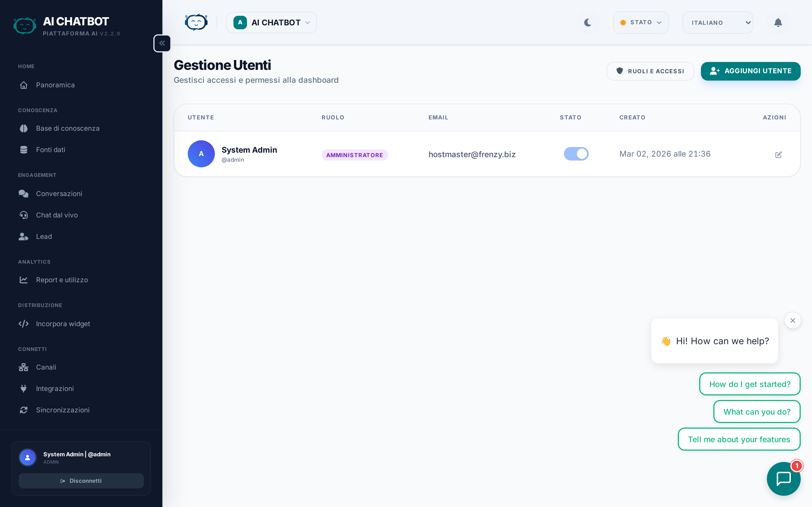The image size is (812, 507).
Task: Click the chatbot robot logo in header
Action: click(x=196, y=23)
